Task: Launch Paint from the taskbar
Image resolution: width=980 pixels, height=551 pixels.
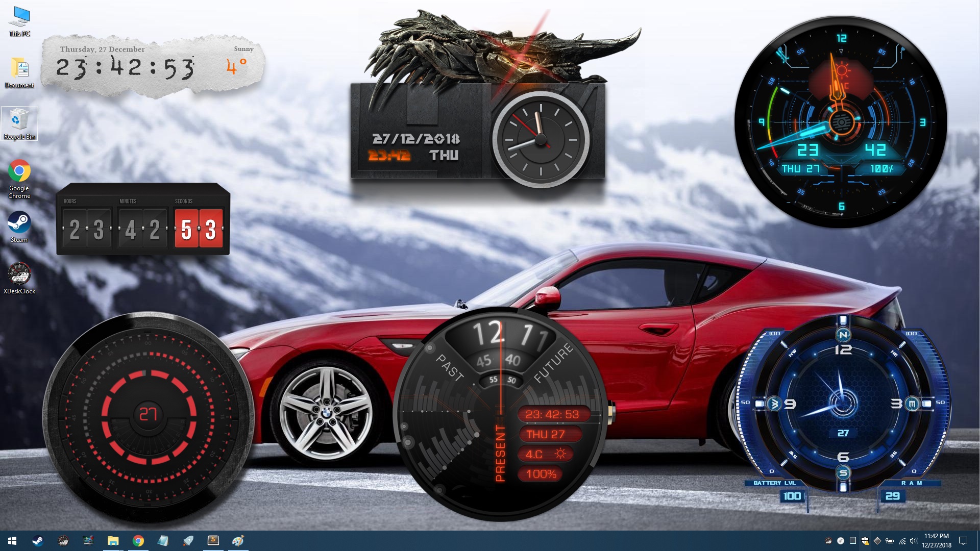Action: (238, 541)
